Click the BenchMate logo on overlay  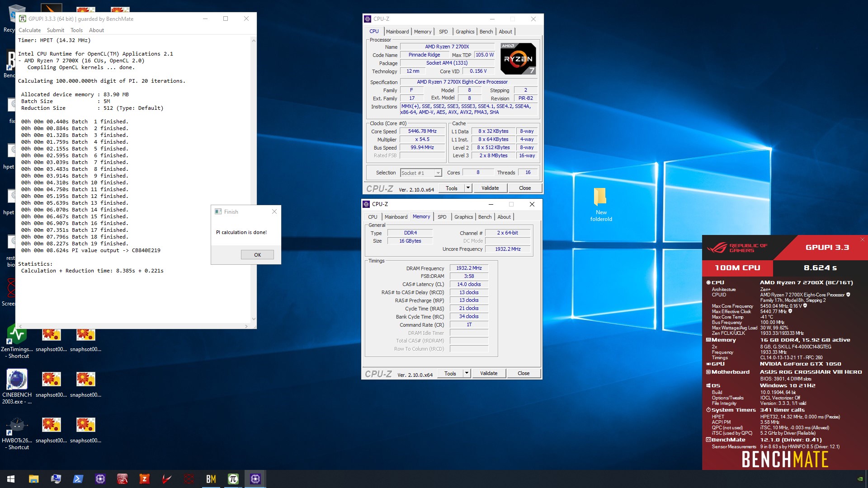(785, 460)
